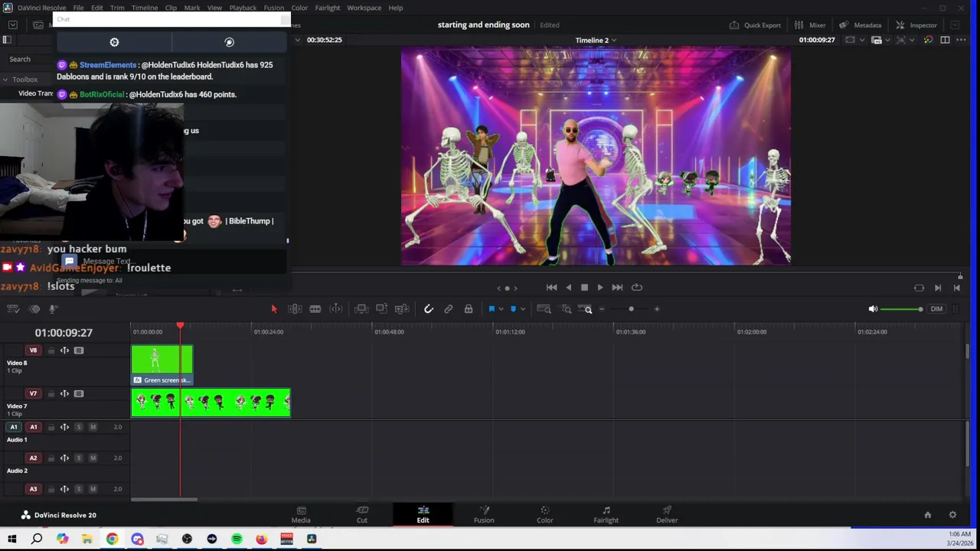
Task: Click Full Extent Zoom icon
Action: click(544, 309)
